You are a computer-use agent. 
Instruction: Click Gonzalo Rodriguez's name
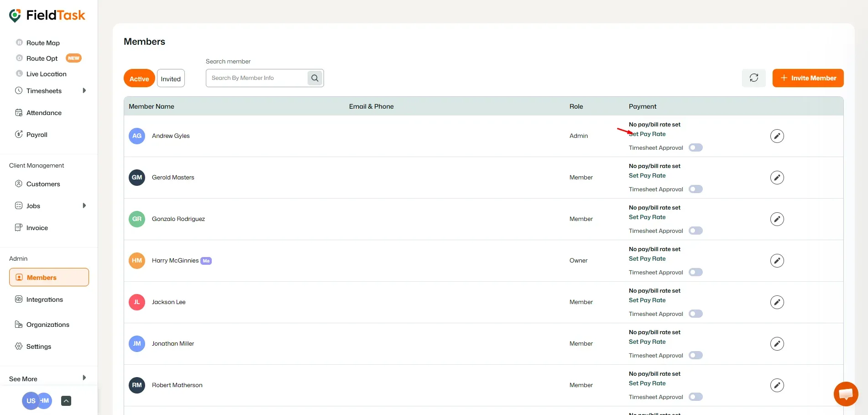178,219
